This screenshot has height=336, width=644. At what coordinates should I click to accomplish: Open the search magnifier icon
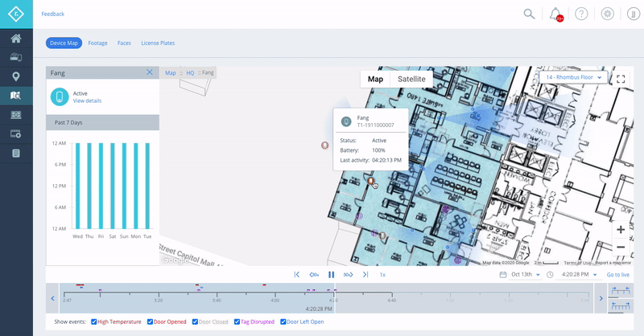(x=529, y=14)
